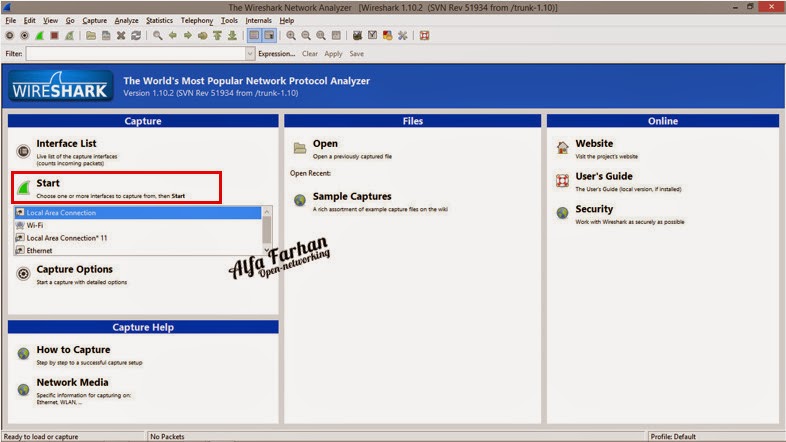786x442 pixels.
Task: Select the Wi-Fi interface
Action: click(138, 226)
